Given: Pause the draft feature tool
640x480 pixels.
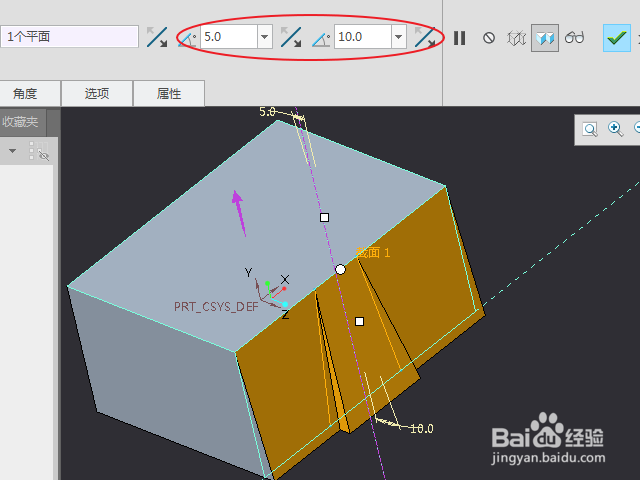Looking at the screenshot, I should (x=460, y=38).
